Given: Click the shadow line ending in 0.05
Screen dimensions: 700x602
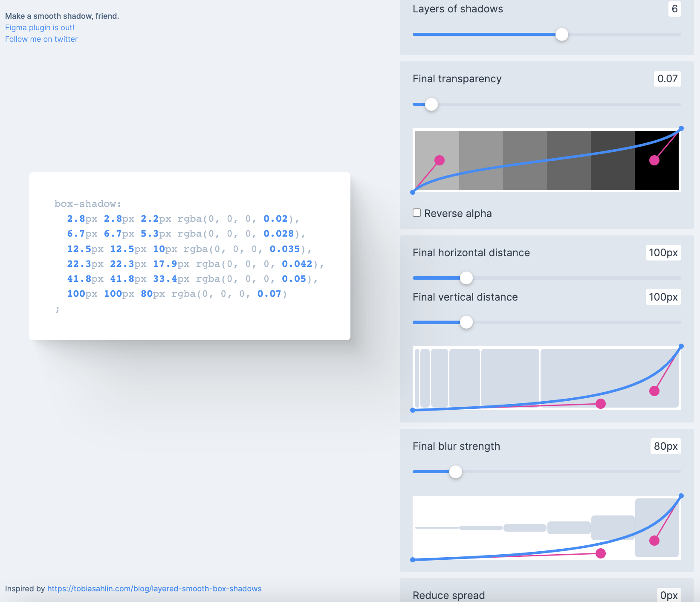Looking at the screenshot, I should pos(193,279).
